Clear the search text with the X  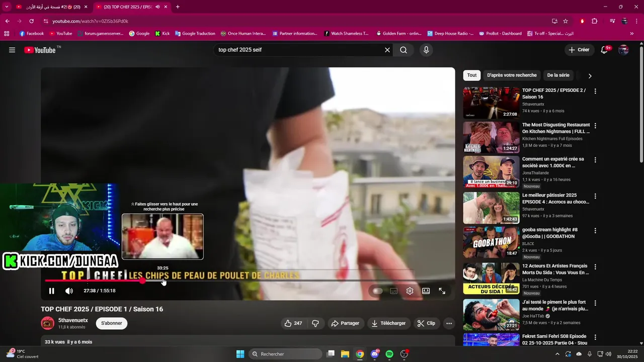pyautogui.click(x=387, y=50)
